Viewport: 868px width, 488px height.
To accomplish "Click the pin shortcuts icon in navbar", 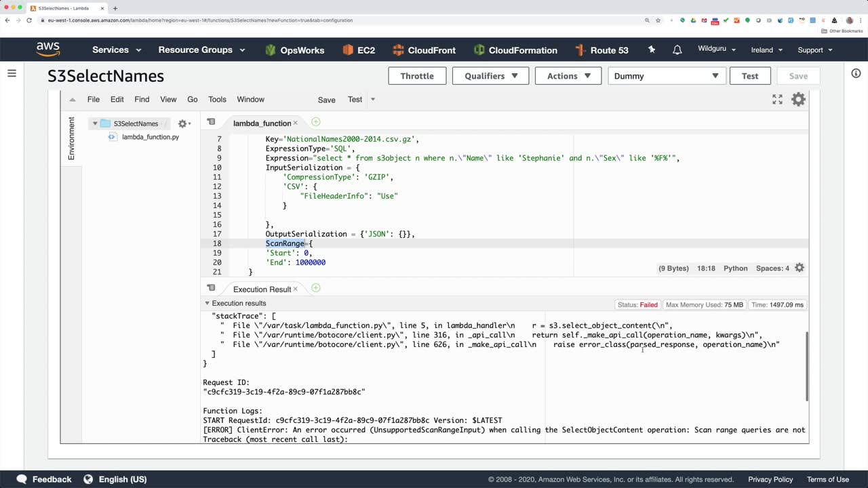I will [652, 50].
